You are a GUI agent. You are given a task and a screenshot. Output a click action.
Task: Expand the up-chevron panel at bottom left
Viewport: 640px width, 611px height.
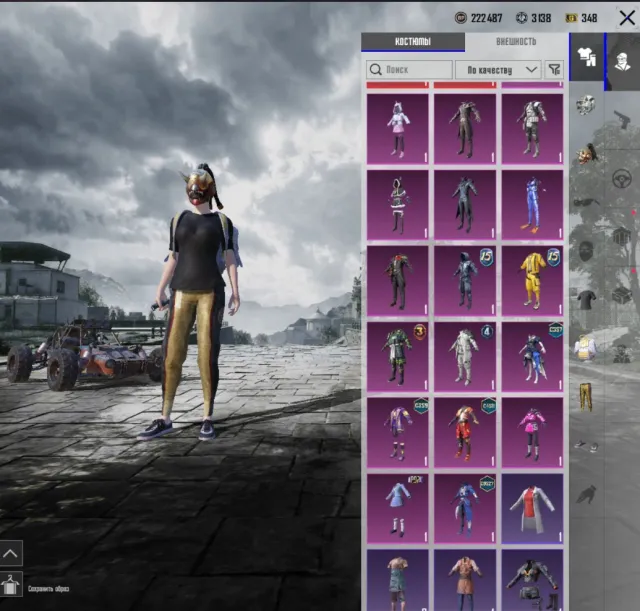point(11,553)
